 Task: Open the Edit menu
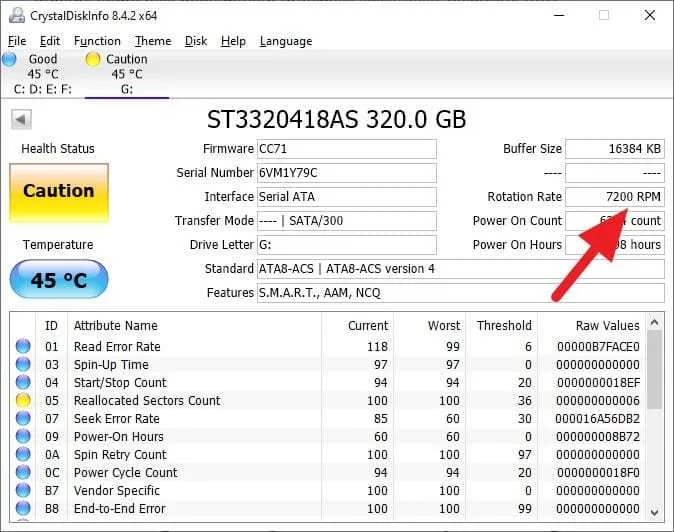49,41
